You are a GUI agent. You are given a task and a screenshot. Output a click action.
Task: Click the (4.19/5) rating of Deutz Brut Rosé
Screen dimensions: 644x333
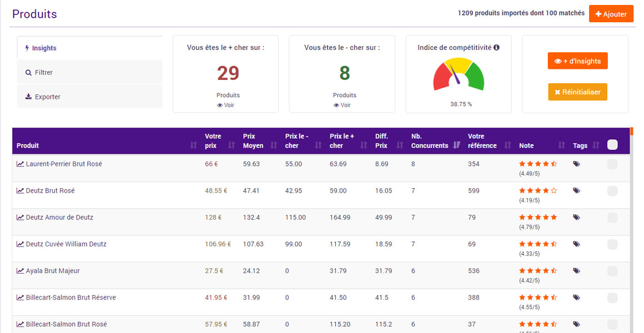[x=530, y=200]
